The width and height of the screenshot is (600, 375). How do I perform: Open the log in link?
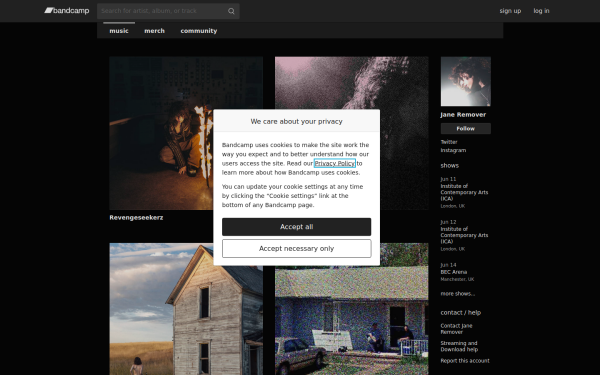541,11
